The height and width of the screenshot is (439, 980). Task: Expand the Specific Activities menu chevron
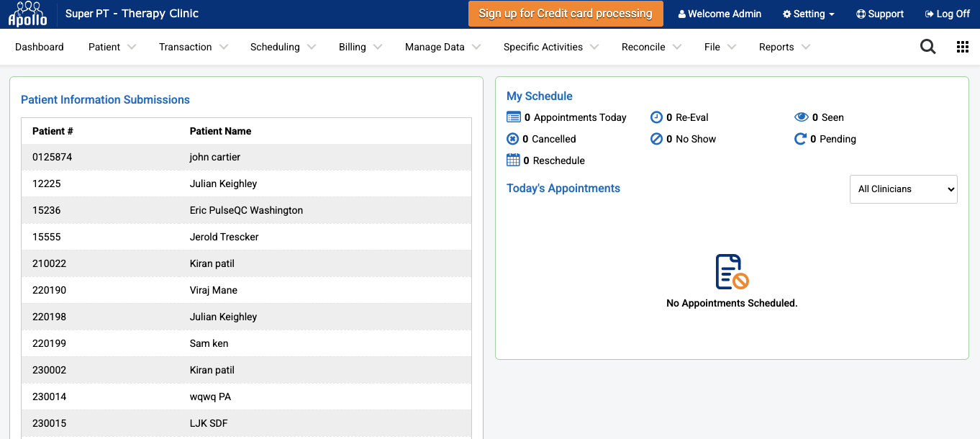[x=594, y=47]
